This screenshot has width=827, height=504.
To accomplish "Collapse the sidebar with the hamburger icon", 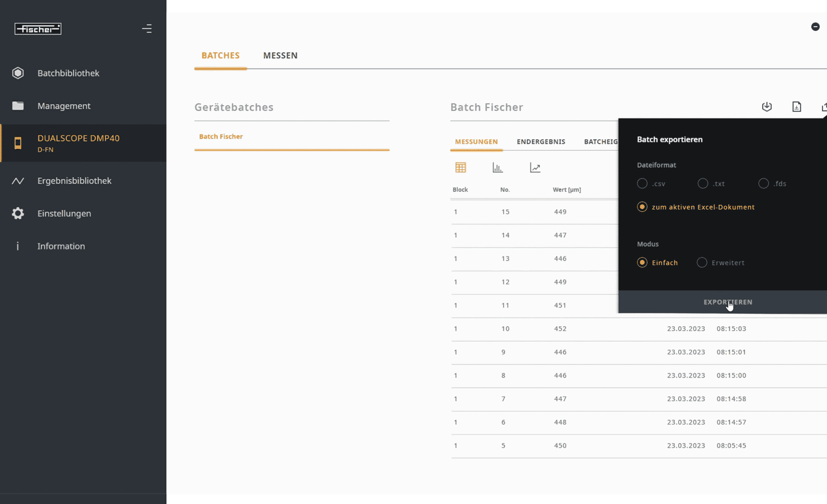I will click(147, 28).
